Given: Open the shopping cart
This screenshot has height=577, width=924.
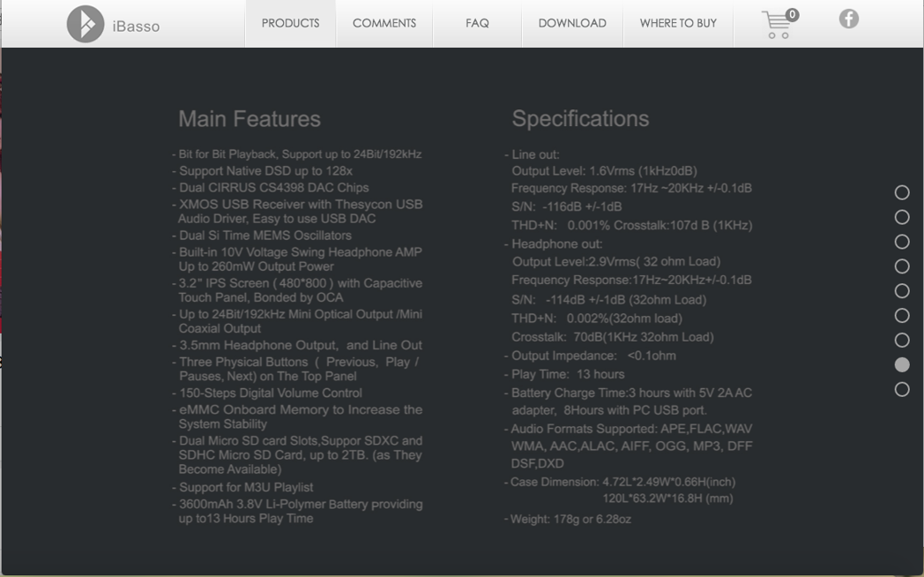Looking at the screenshot, I should point(776,26).
